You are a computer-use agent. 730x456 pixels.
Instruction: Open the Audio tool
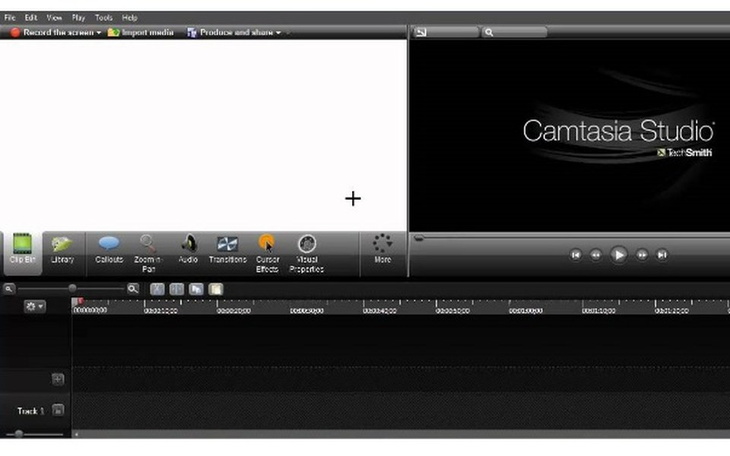click(x=188, y=249)
